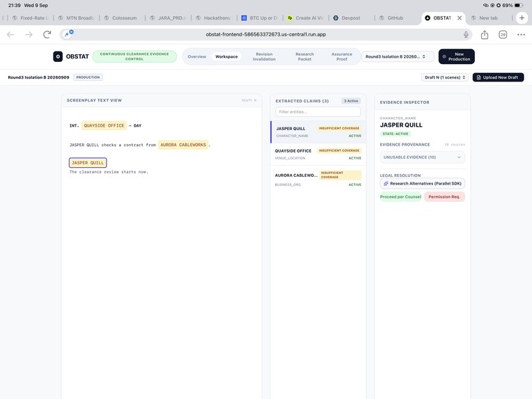Switch to the Devpost browser tab

point(347,18)
